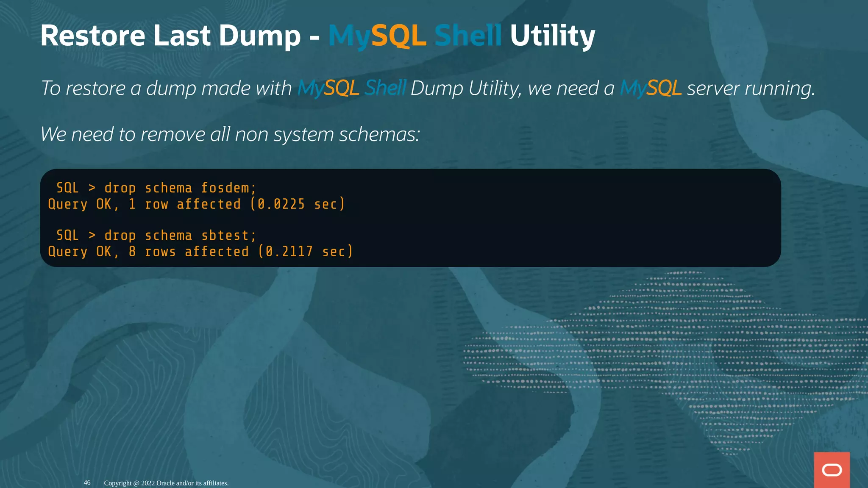Click the slide title "Restore Last Dump - MySQL Shell Utility"

coord(317,36)
